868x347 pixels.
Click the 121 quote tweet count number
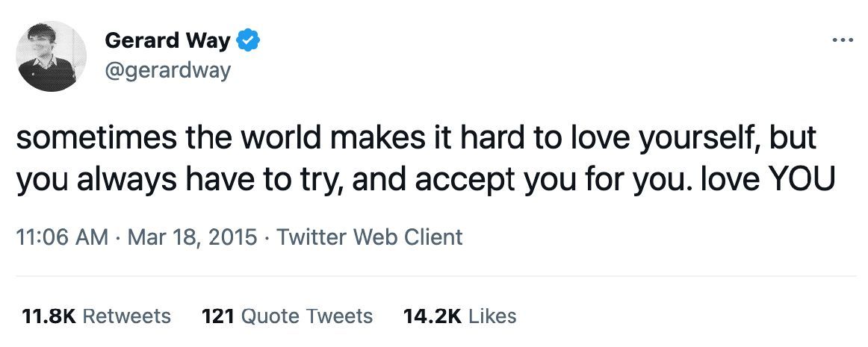point(220,316)
